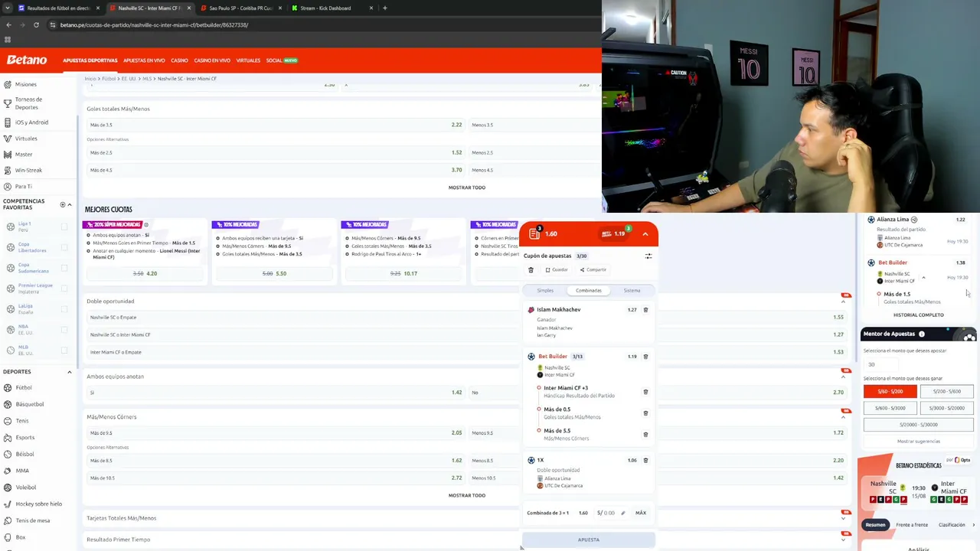Open the Master sidebar icon
This screenshot has width=980, height=551.
click(x=8, y=155)
